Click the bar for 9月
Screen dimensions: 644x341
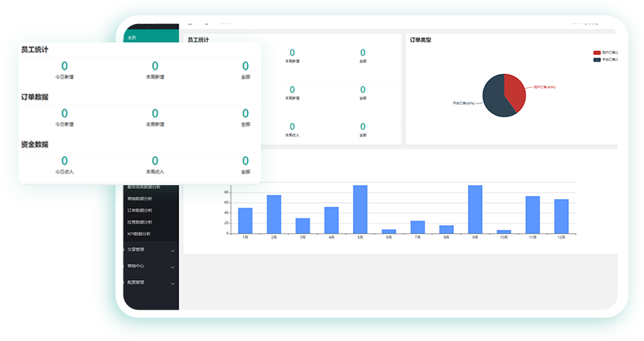(475, 209)
